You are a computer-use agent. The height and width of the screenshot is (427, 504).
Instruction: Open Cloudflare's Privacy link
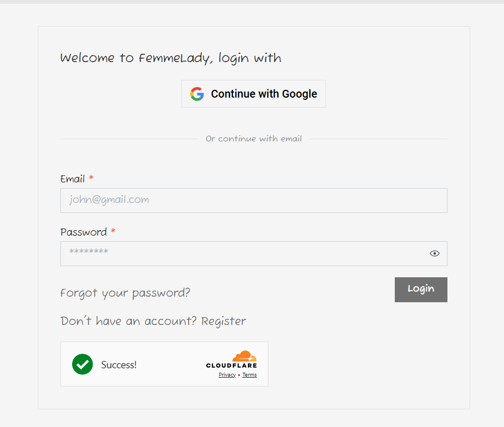pyautogui.click(x=227, y=374)
